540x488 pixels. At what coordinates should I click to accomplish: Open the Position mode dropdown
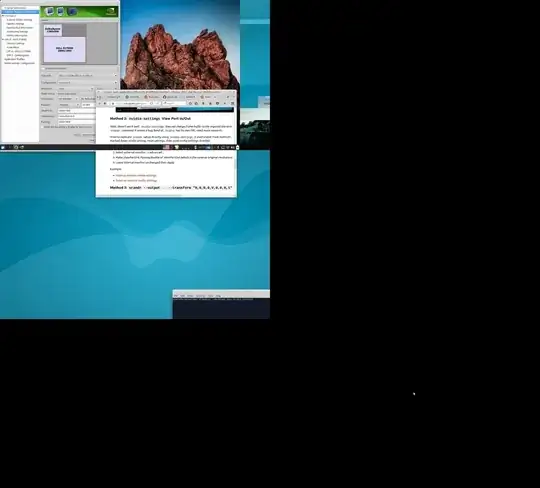click(x=69, y=105)
